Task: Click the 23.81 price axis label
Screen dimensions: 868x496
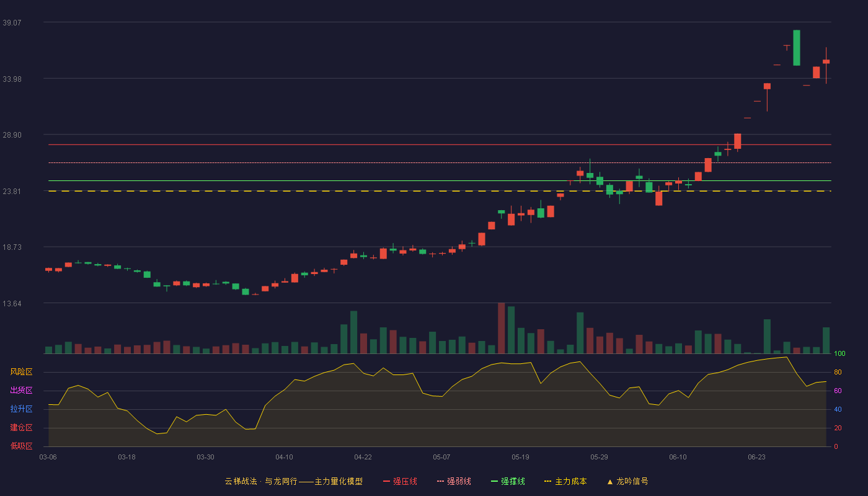Action: click(x=12, y=192)
